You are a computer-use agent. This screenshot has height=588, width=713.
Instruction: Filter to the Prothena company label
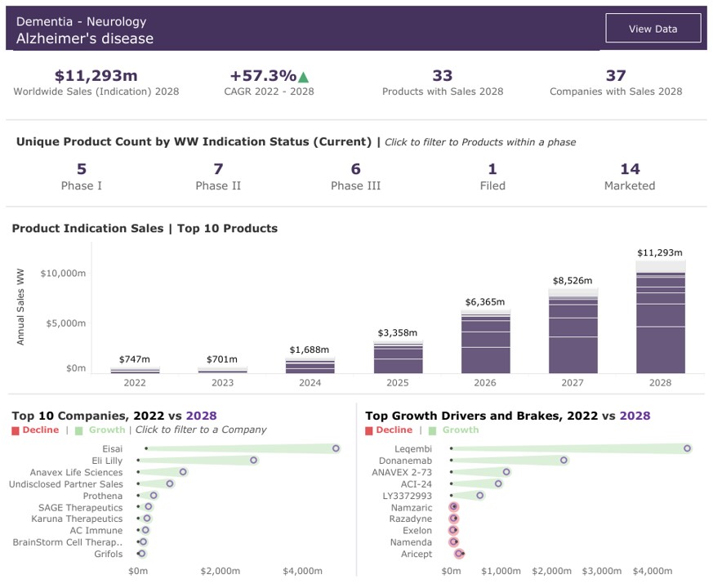(x=102, y=496)
